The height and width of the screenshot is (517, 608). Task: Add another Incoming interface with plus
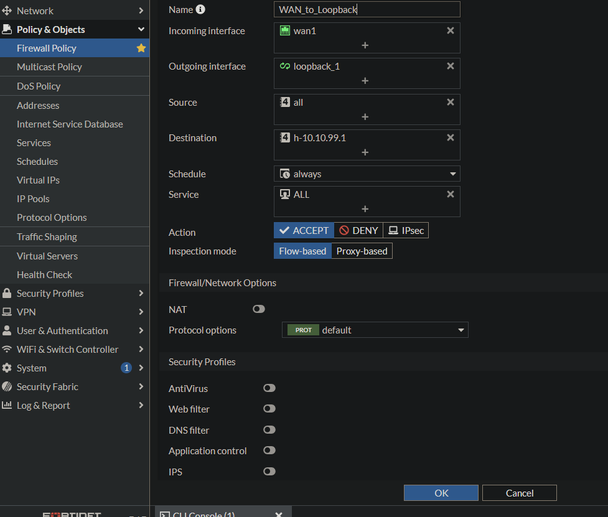point(365,45)
